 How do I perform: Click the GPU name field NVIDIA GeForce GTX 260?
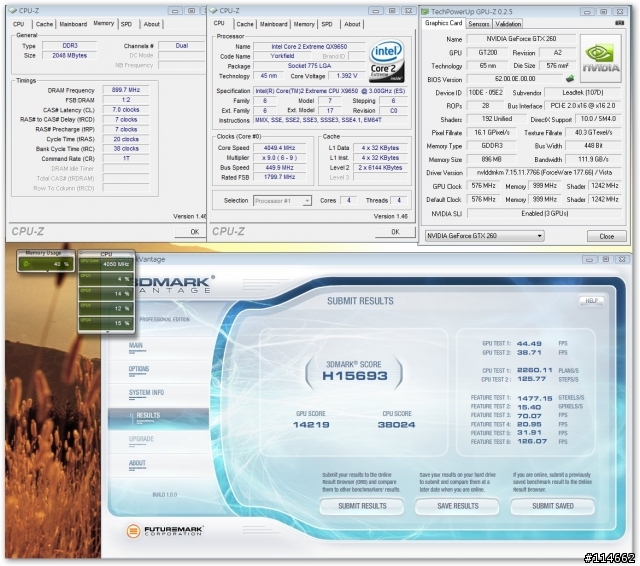coord(521,39)
